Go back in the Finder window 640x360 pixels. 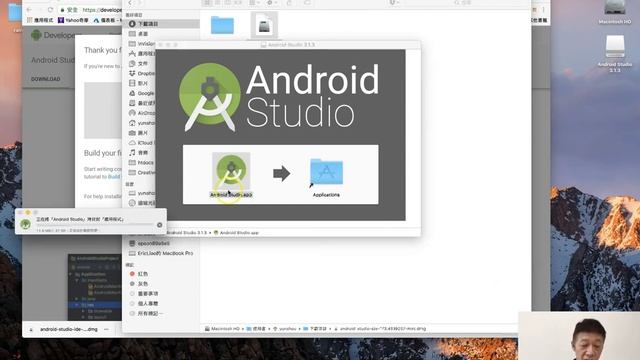click(x=130, y=3)
